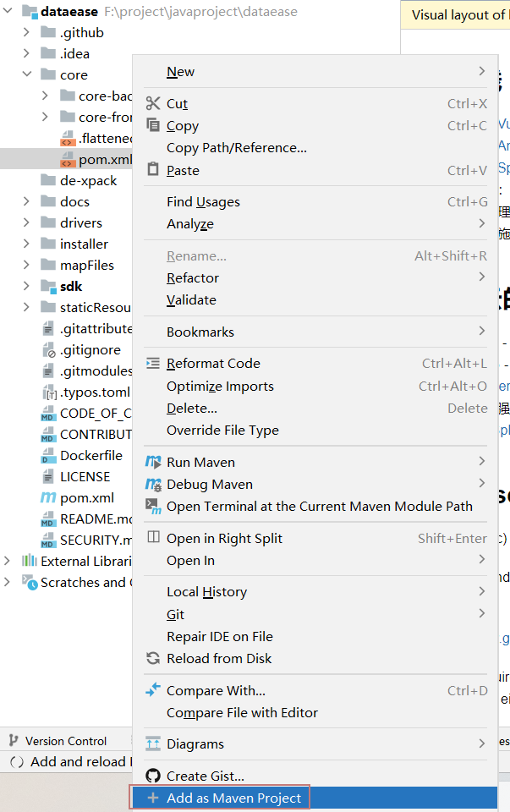Click the GitHub Create Gist icon

point(153,776)
